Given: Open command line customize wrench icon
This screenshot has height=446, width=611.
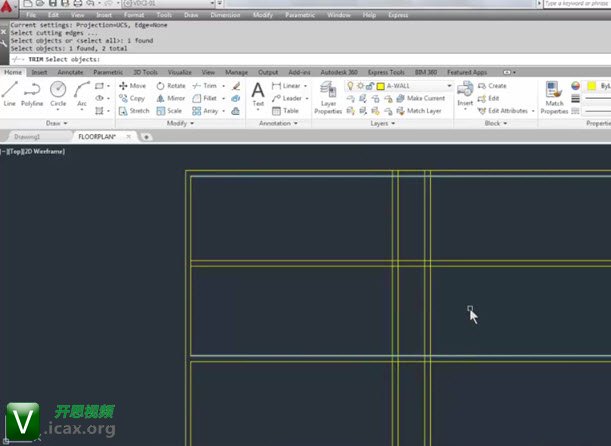Looking at the screenshot, I should click(x=4, y=44).
